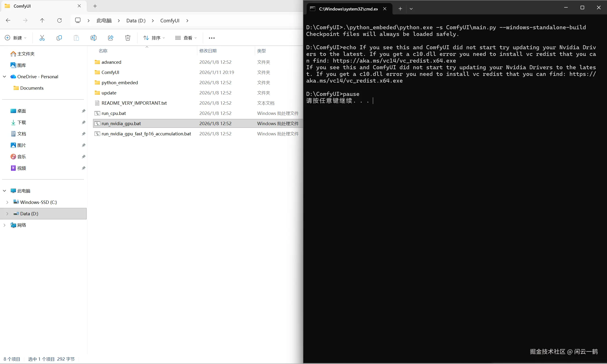Sort by the 修改日期 column header
Image resolution: width=607 pixels, height=364 pixels.
point(208,51)
